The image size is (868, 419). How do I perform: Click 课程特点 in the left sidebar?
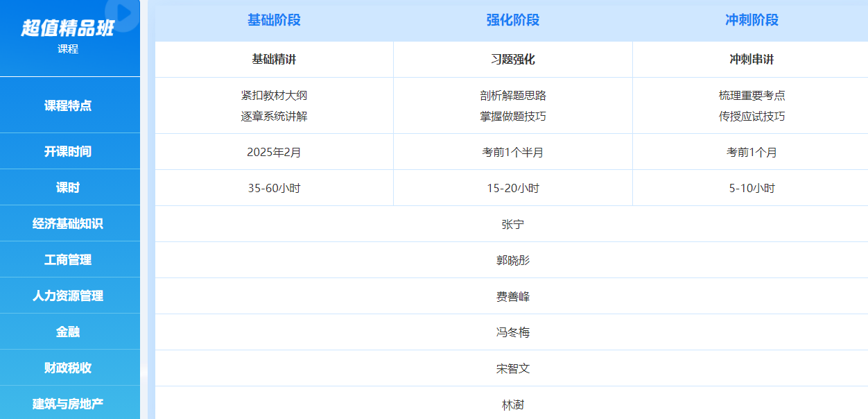click(x=68, y=105)
